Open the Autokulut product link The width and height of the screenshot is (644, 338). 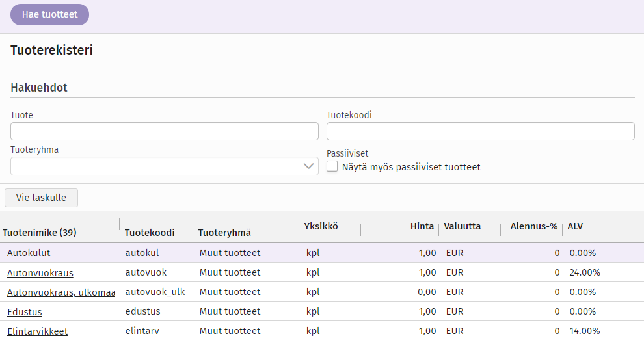(x=29, y=253)
